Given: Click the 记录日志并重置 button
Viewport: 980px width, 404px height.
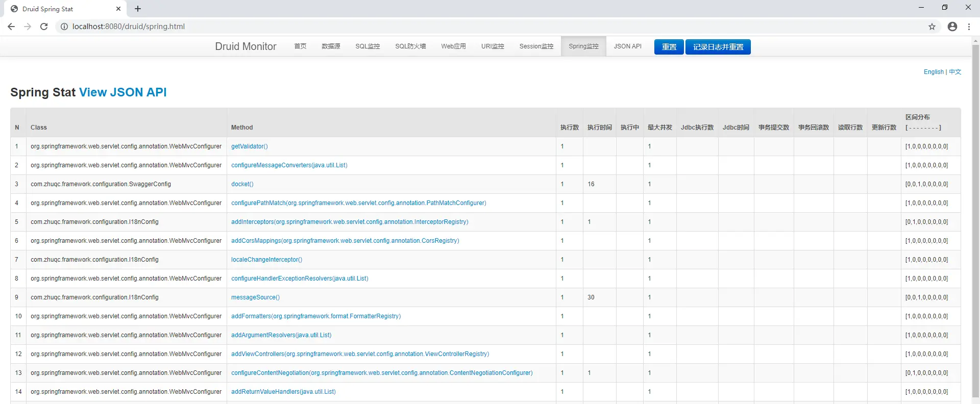Looking at the screenshot, I should click(718, 47).
